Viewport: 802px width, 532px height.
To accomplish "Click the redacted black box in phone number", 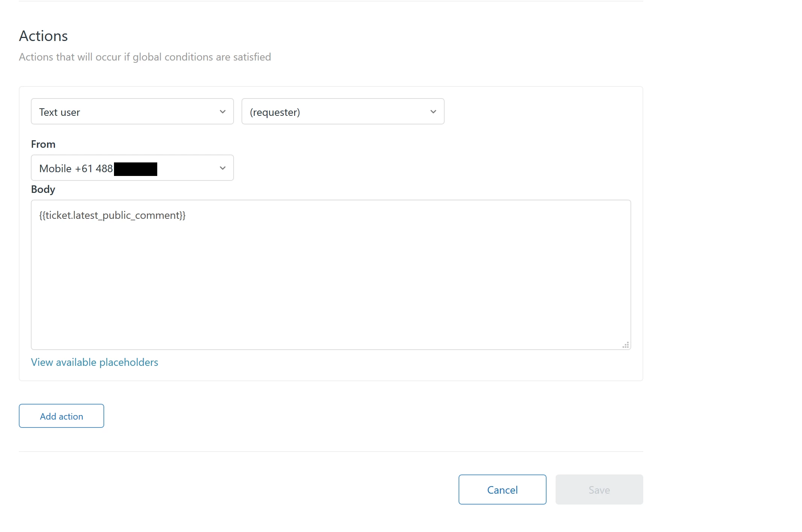I will click(x=135, y=169).
